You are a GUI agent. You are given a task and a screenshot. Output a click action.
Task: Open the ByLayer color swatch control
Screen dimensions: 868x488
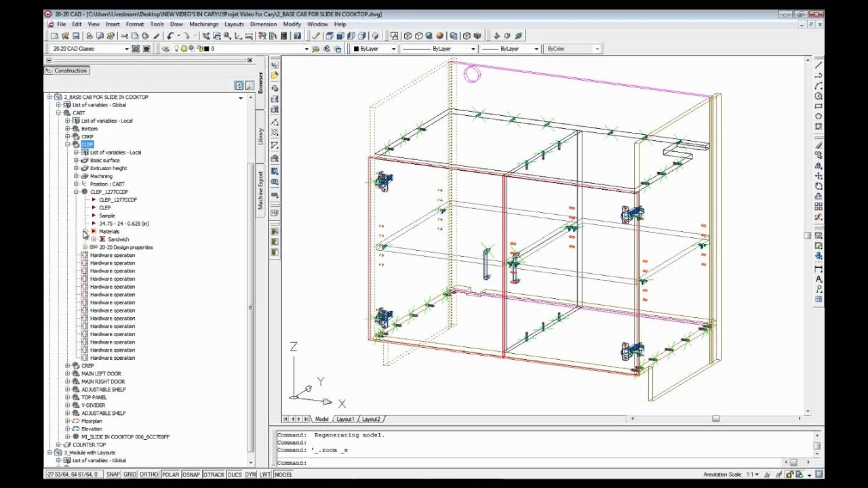pos(374,49)
